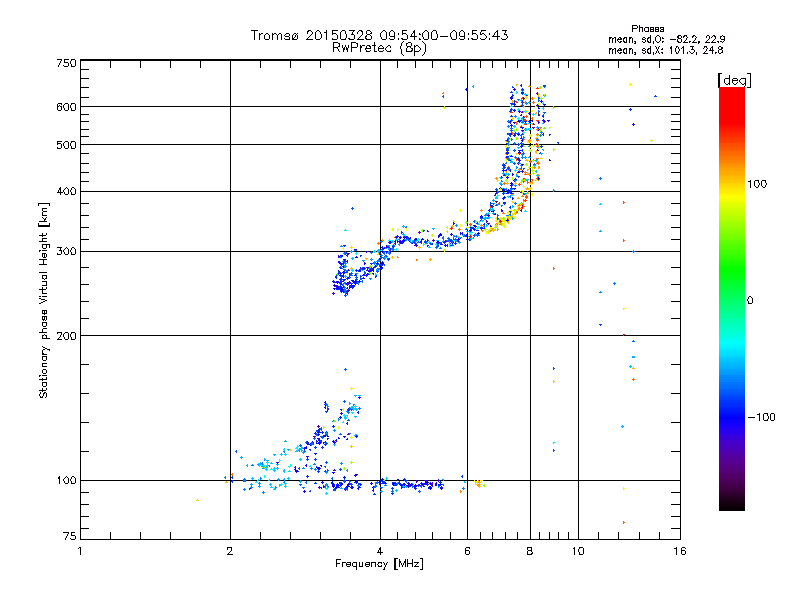Click the plot title with the Tromsø timestamp

click(379, 35)
